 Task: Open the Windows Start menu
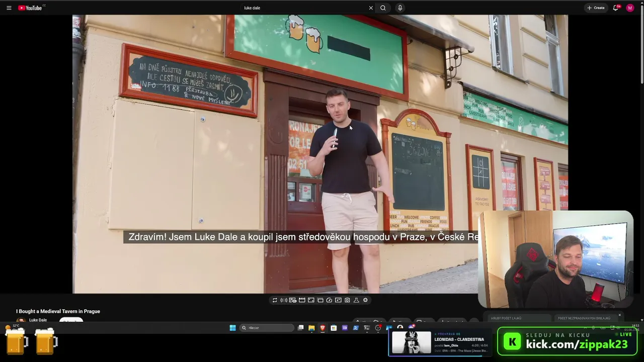232,328
